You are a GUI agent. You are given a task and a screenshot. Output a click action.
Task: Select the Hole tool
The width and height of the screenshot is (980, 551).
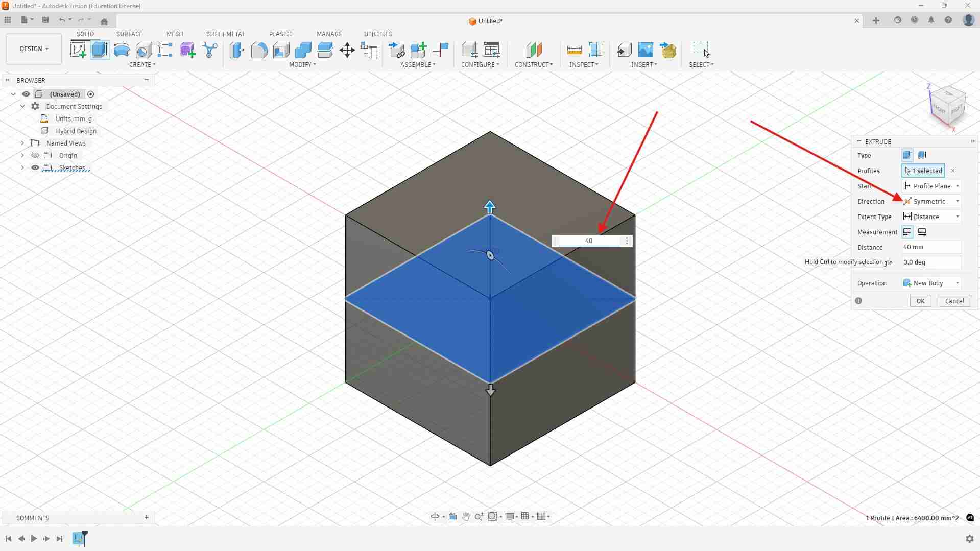(144, 50)
